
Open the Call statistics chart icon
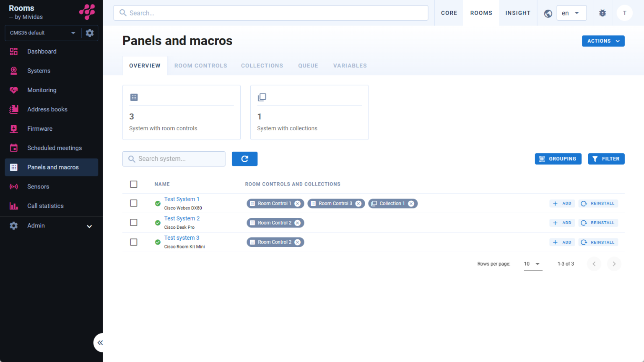click(14, 206)
